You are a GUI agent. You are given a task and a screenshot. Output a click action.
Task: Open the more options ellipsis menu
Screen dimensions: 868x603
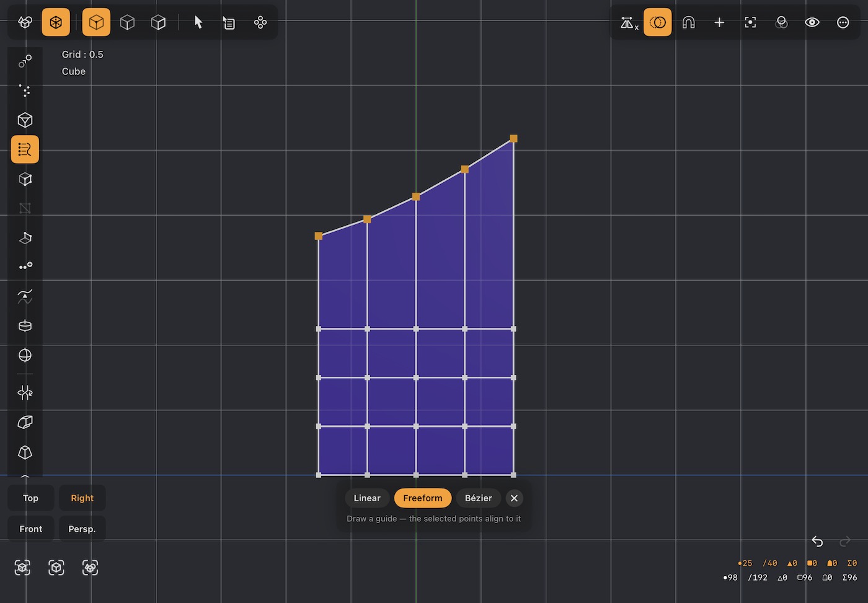(843, 22)
